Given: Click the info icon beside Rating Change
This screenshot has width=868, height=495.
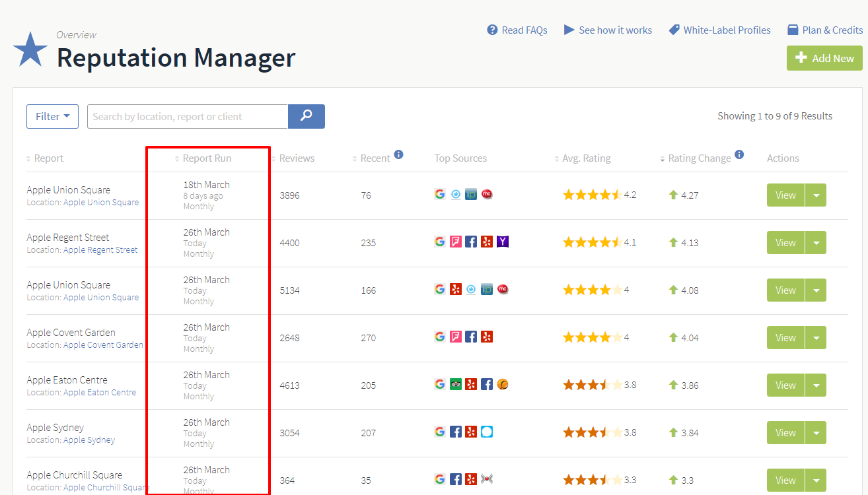Looking at the screenshot, I should pyautogui.click(x=739, y=154).
